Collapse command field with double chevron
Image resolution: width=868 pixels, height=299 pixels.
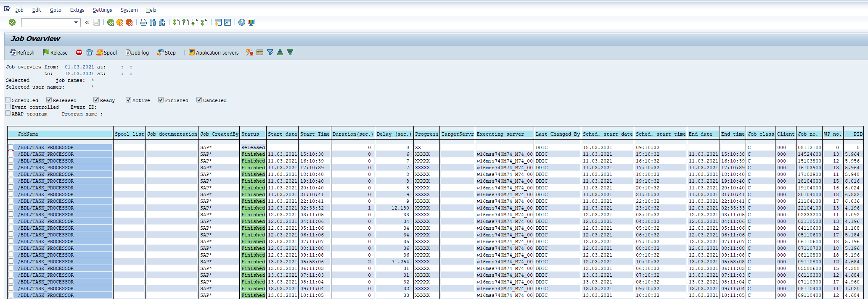pos(87,23)
